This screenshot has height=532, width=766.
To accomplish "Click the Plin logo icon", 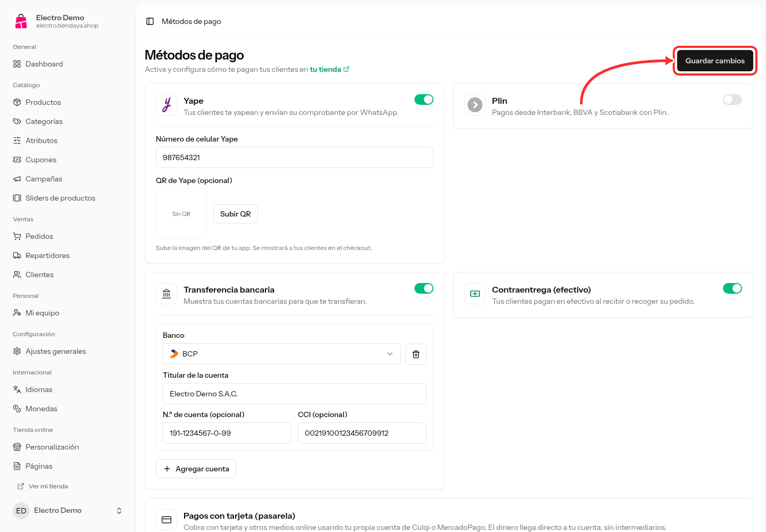I will pyautogui.click(x=475, y=105).
